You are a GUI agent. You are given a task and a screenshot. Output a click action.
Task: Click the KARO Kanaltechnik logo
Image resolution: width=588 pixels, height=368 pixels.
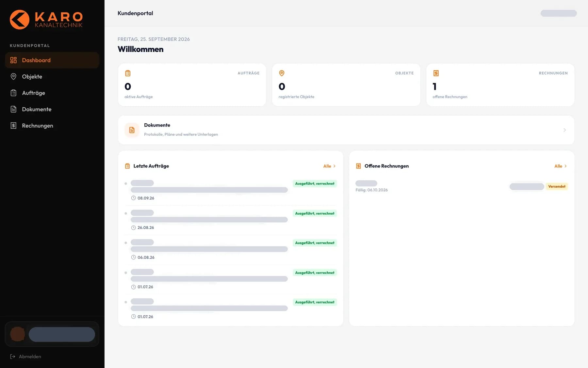tap(46, 20)
